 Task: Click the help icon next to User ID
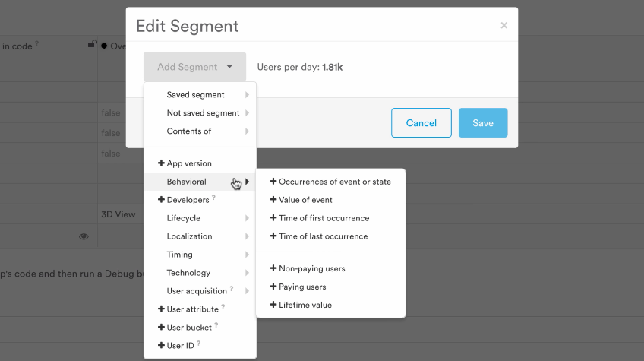pyautogui.click(x=198, y=344)
